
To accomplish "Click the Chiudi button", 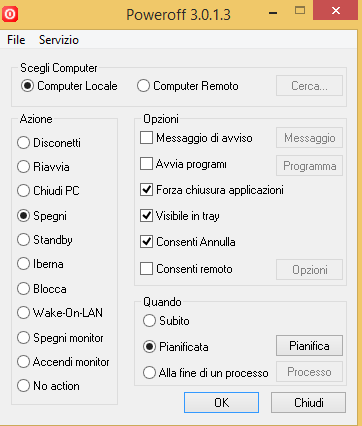I will [x=309, y=403].
